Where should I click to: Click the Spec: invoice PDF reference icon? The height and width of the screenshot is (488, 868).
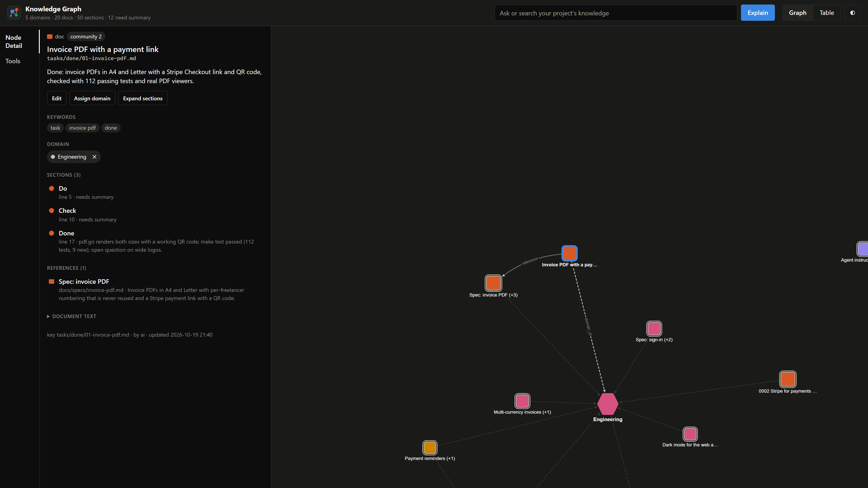pyautogui.click(x=52, y=282)
